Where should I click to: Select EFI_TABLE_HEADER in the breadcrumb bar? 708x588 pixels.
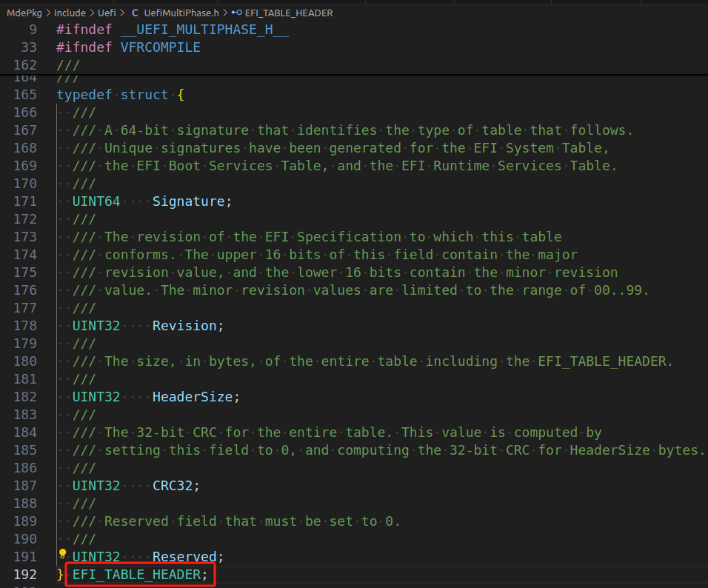(x=289, y=12)
